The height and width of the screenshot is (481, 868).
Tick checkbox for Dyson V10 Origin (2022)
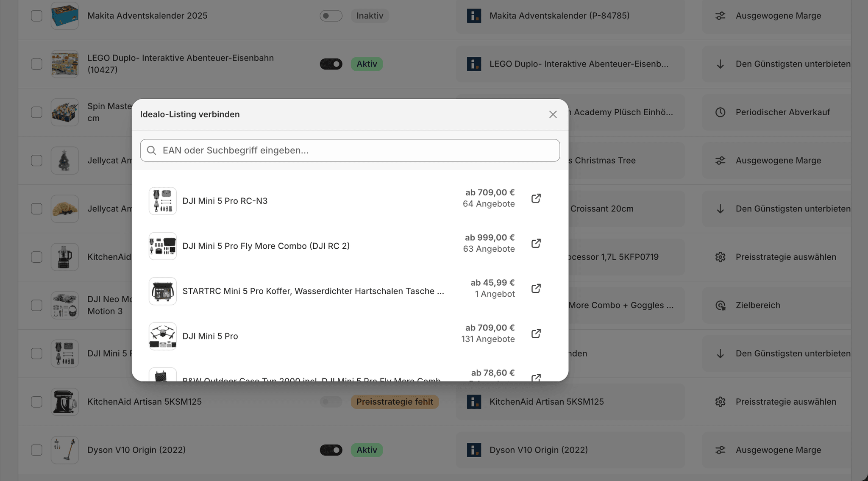coord(36,450)
